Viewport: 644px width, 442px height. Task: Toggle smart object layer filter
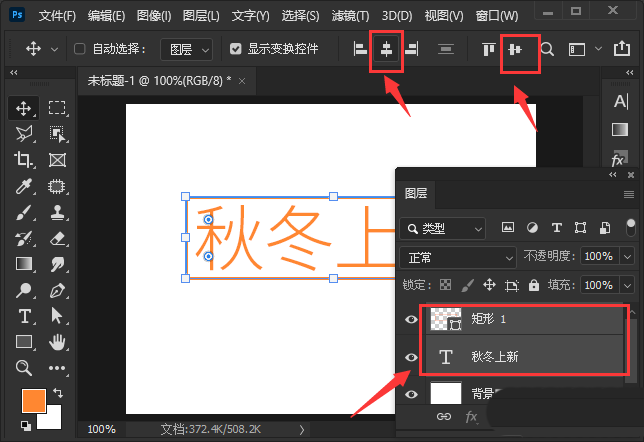click(x=605, y=228)
